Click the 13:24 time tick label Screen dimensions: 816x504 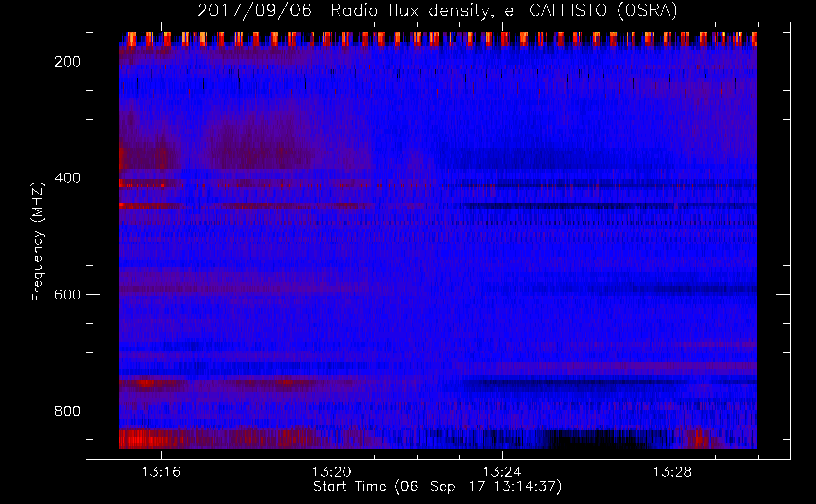click(x=502, y=472)
